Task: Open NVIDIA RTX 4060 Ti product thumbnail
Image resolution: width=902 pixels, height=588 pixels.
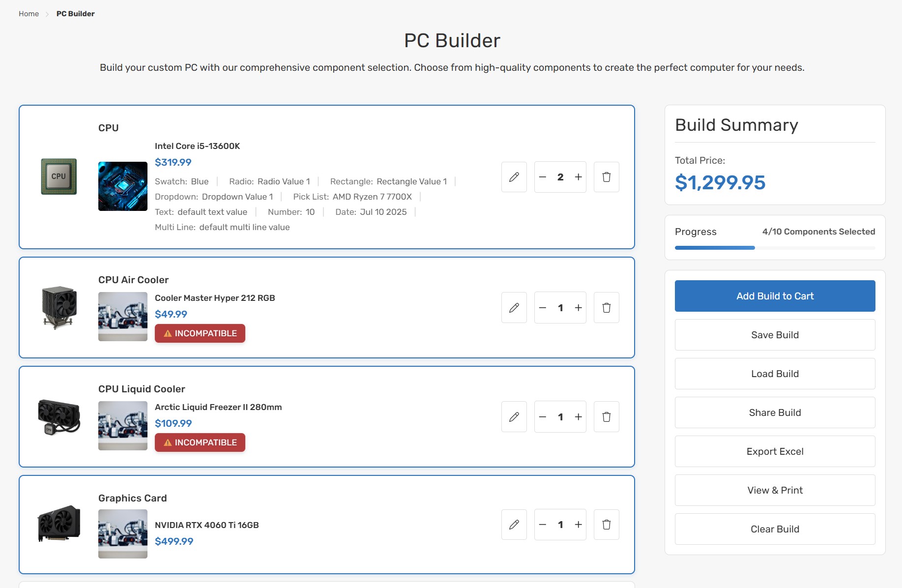Action: pyautogui.click(x=123, y=534)
